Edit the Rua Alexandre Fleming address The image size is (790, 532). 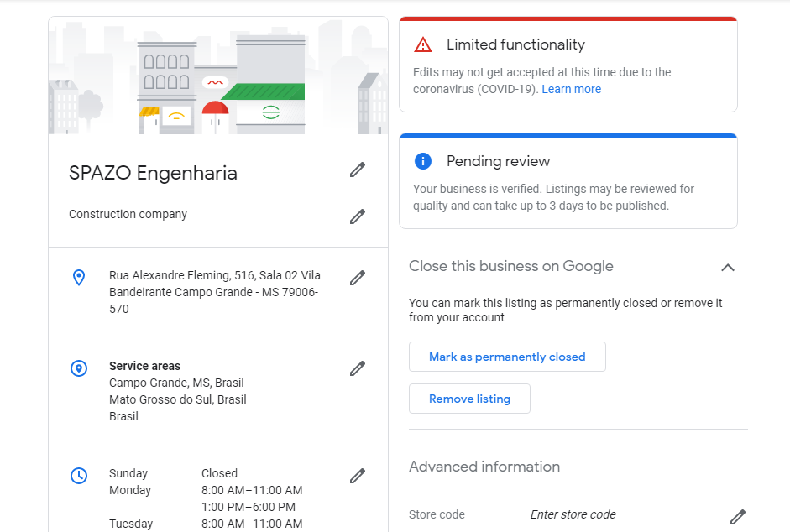click(358, 278)
